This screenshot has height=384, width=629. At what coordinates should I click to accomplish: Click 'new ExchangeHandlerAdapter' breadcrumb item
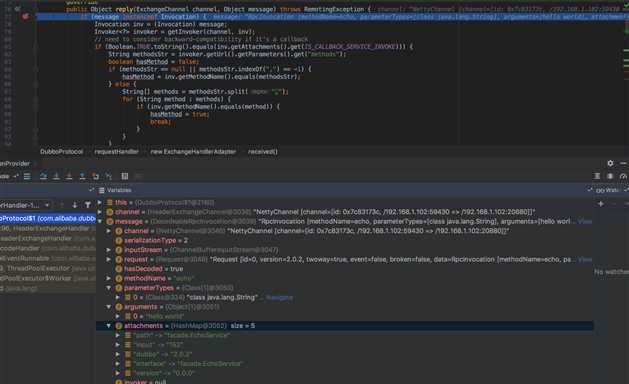point(193,152)
